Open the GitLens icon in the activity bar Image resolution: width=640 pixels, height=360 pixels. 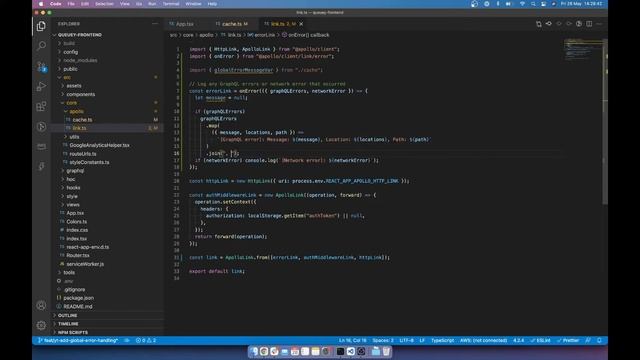41,127
